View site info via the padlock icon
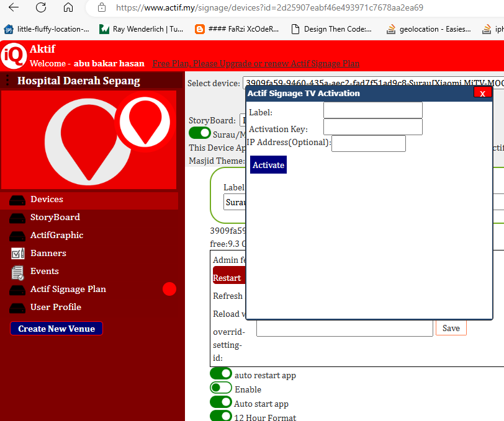This screenshot has width=504, height=421. click(102, 7)
